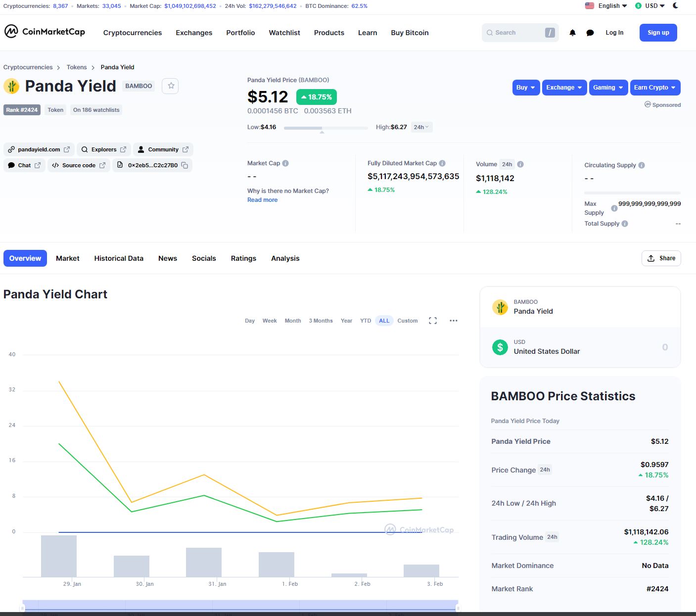Click the slash shortcut key icon

pos(550,33)
